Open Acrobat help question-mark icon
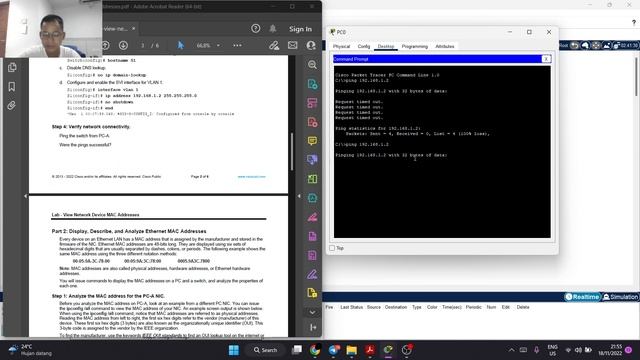Screen dimensions: 640x360 point(256,29)
